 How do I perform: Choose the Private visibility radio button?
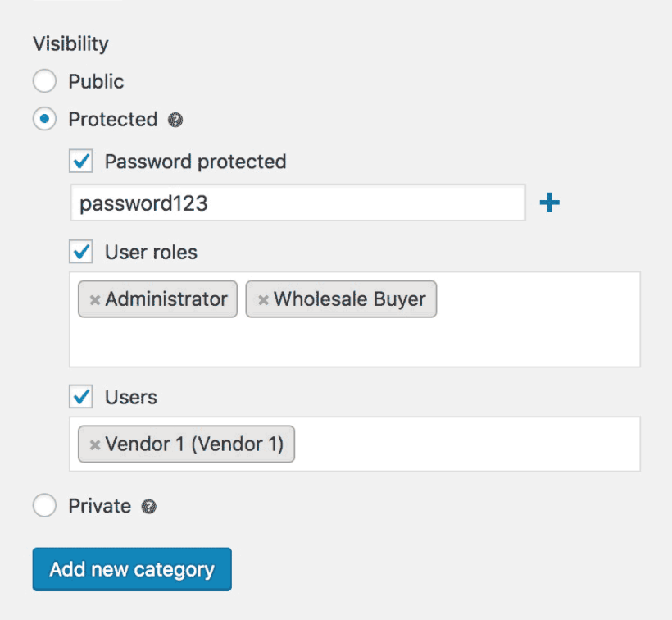click(44, 505)
